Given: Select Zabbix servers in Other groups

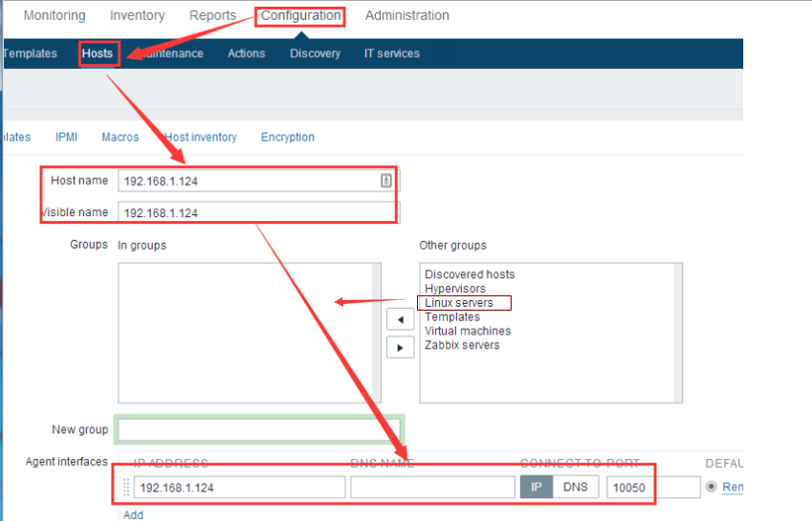Looking at the screenshot, I should pos(462,345).
